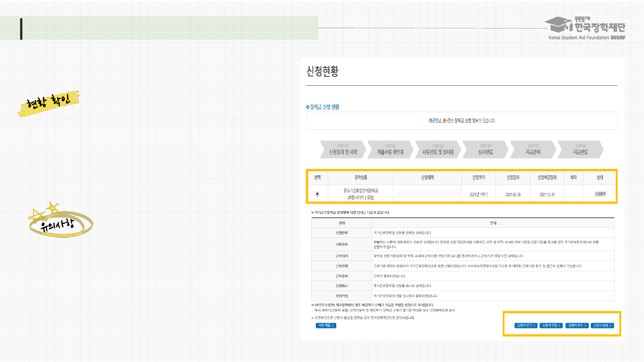The height and width of the screenshot is (362, 644).
Task: Click the 신청일자 column header
Action: 513,177
